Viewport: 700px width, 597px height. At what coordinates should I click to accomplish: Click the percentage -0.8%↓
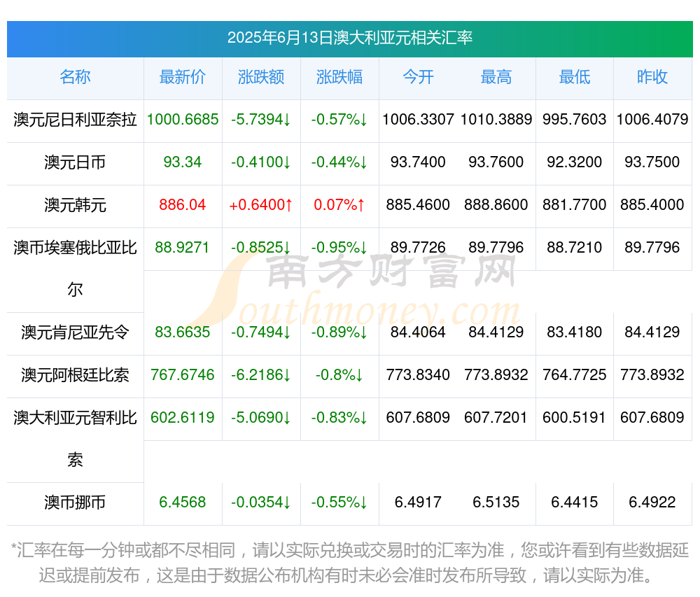pyautogui.click(x=339, y=375)
